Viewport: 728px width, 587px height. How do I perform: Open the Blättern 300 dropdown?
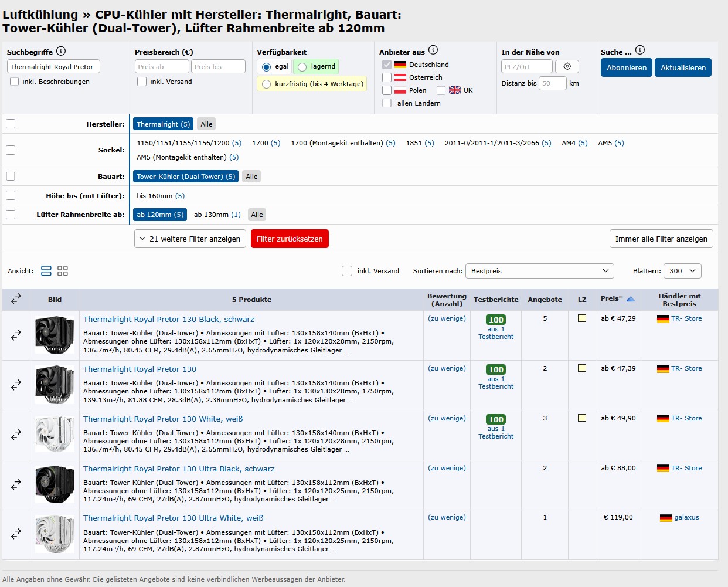[x=683, y=271]
